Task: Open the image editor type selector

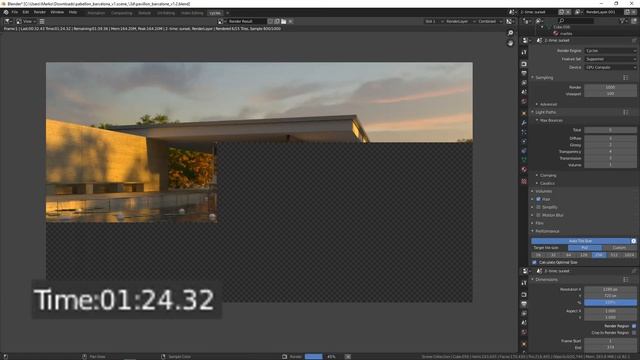Action: pyautogui.click(x=8, y=21)
